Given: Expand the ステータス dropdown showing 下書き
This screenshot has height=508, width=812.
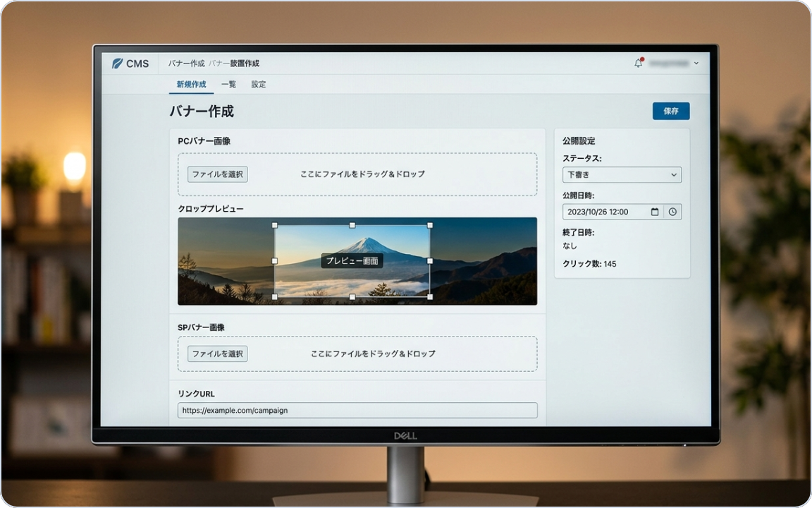Looking at the screenshot, I should click(x=622, y=175).
